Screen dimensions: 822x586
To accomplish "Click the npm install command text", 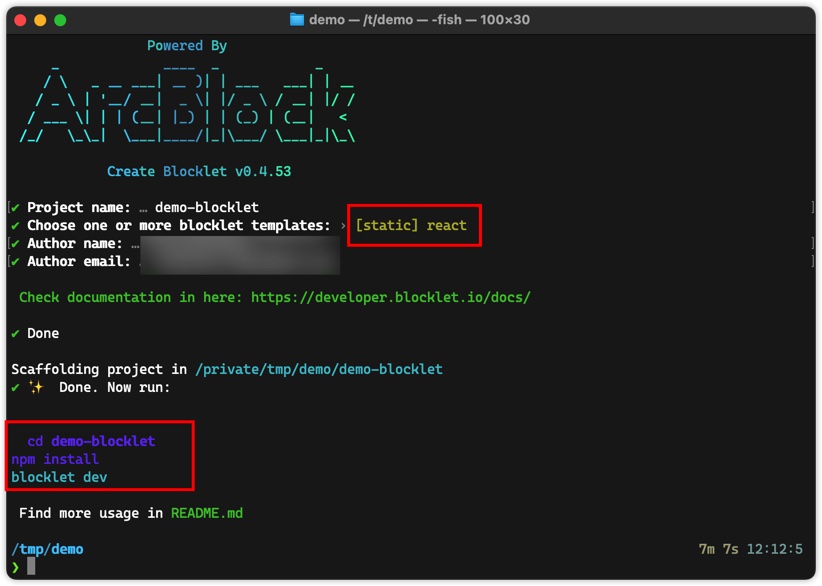I will [55, 459].
